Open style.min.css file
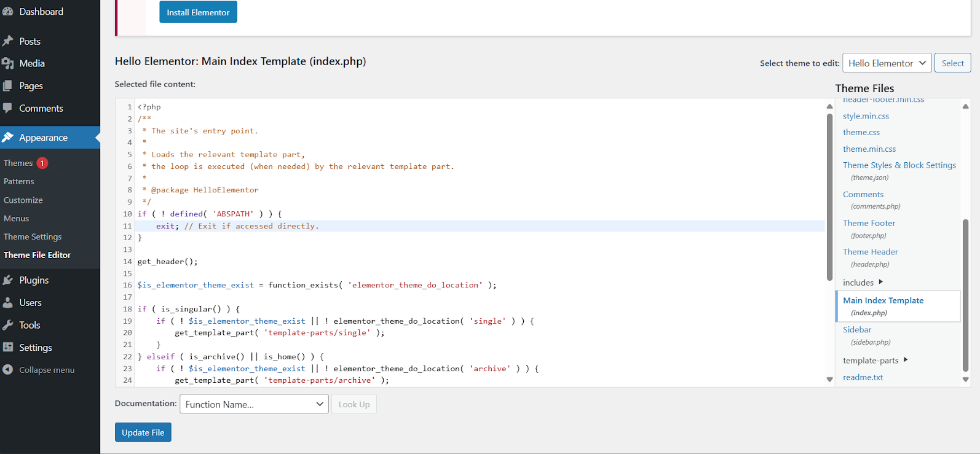 (866, 116)
